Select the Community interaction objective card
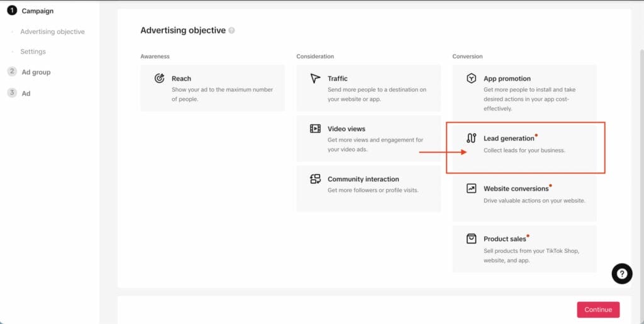644x324 pixels. [x=369, y=189]
